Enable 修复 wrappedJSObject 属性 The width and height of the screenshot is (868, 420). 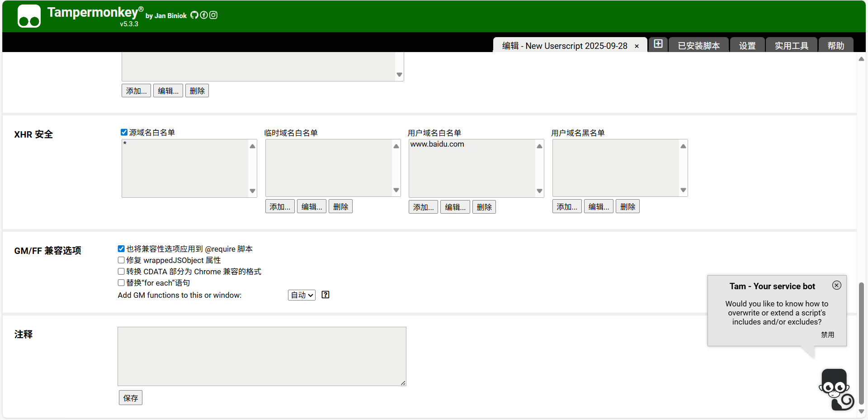point(121,260)
